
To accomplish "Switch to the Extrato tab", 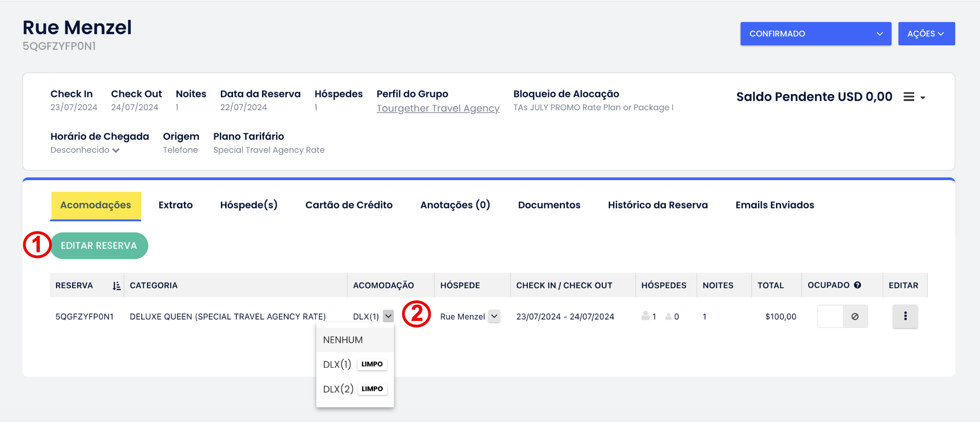I will click(x=176, y=205).
